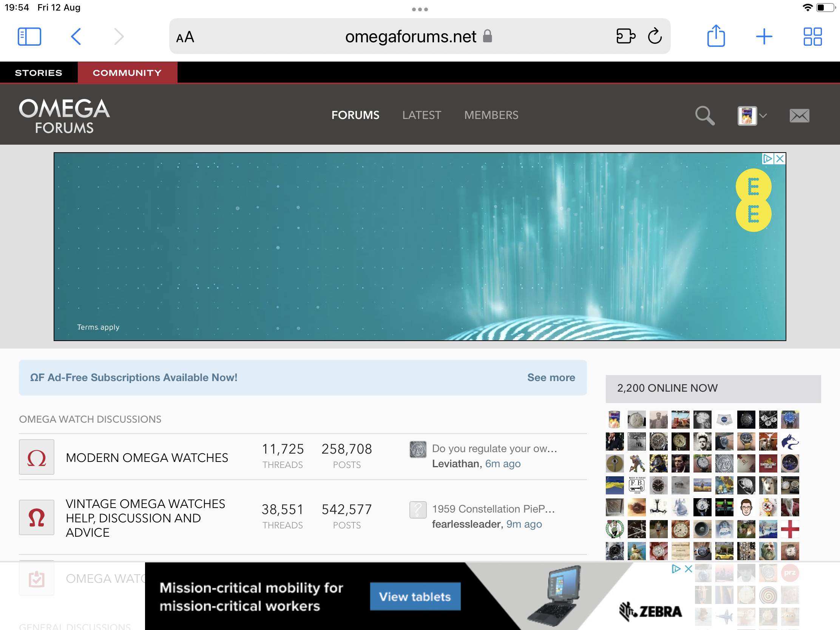Open the Latest menu item

click(x=422, y=115)
